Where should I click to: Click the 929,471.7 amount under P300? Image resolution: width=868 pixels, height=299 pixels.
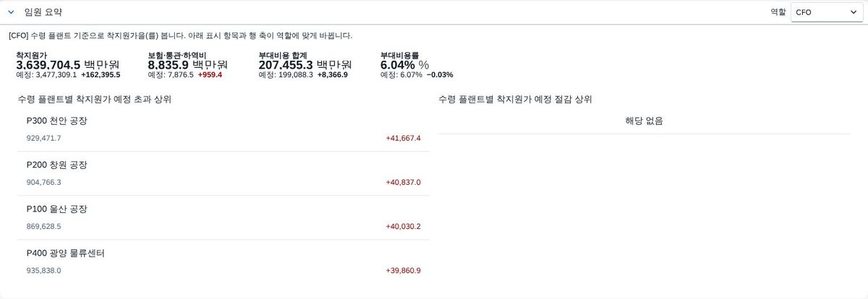point(43,138)
